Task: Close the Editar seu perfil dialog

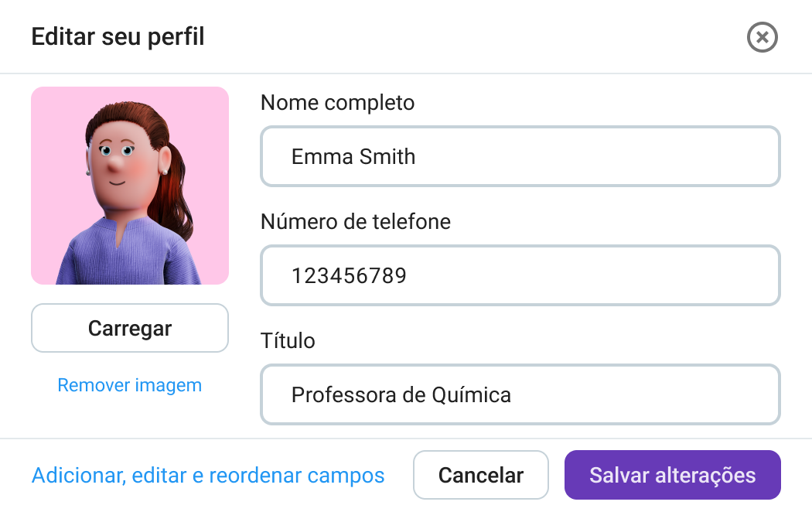Action: tap(762, 37)
